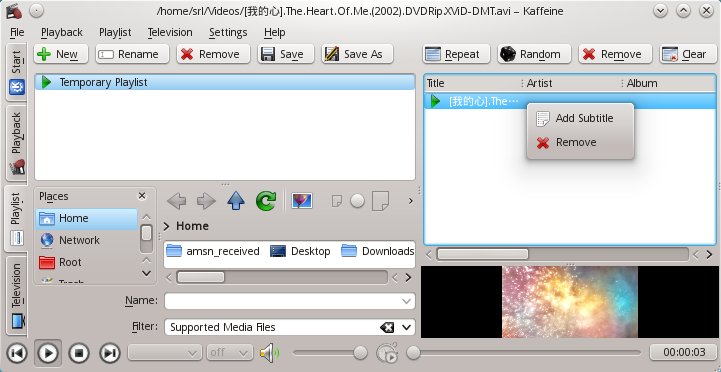721x372 pixels.
Task: Create a new playlist with New button
Action: pyautogui.click(x=61, y=54)
